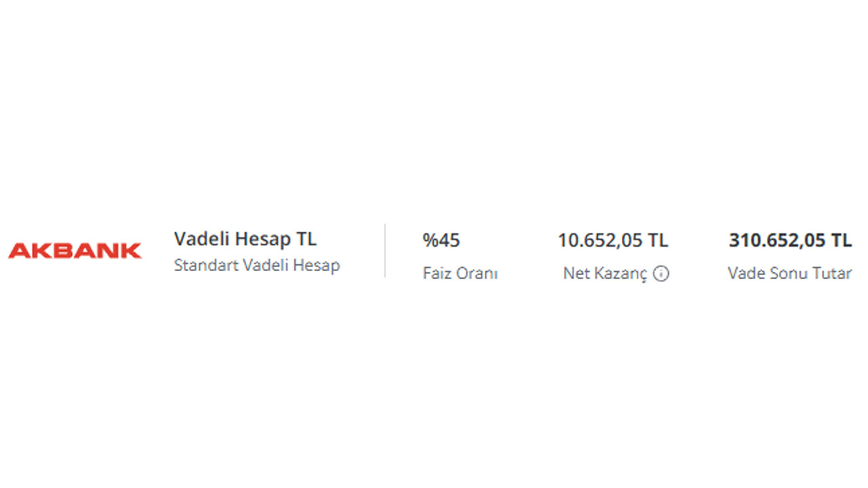Click the final K in the AKBANK logo

(132, 251)
